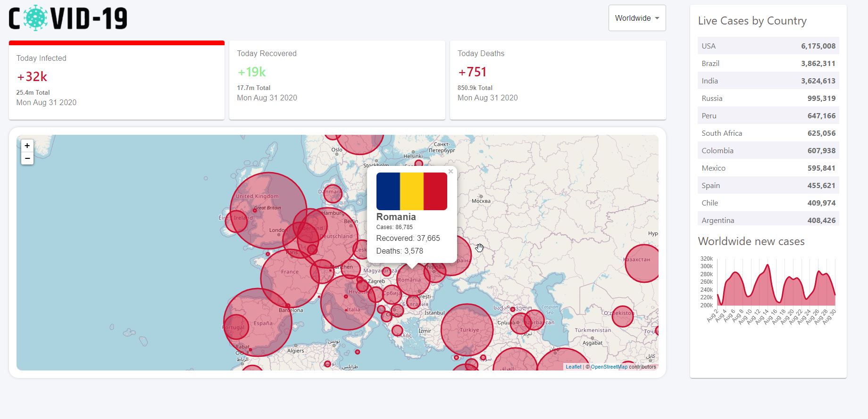The width and height of the screenshot is (868, 419).
Task: Zoom in on the map
Action: click(27, 146)
